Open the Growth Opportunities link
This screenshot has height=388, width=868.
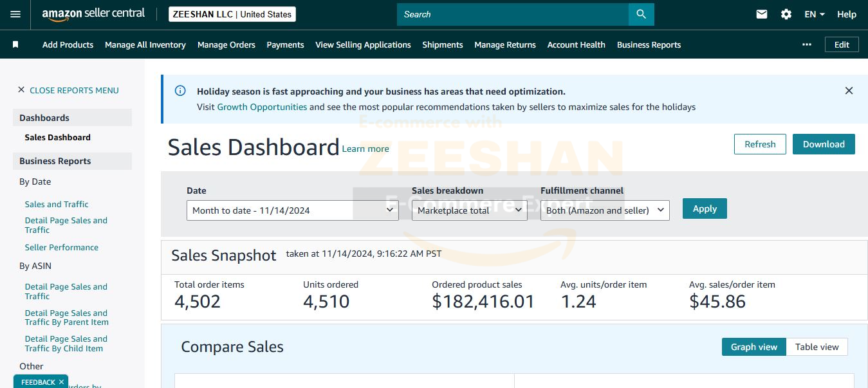[x=262, y=107]
